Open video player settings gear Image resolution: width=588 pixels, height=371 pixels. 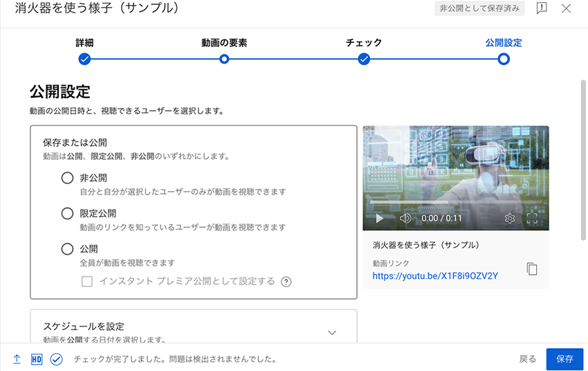tap(510, 218)
